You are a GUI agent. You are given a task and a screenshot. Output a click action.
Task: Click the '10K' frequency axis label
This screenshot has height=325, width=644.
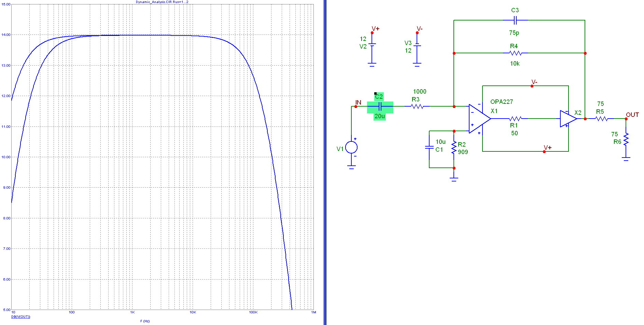(x=193, y=312)
